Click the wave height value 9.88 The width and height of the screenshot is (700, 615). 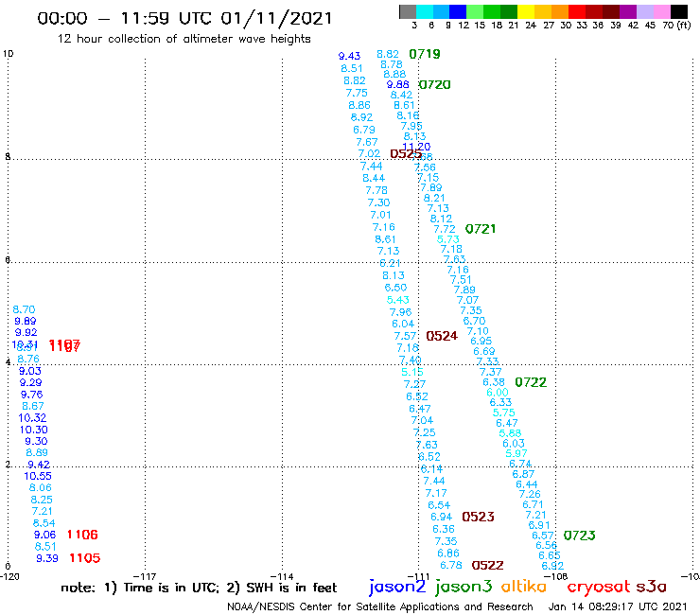[x=397, y=84]
